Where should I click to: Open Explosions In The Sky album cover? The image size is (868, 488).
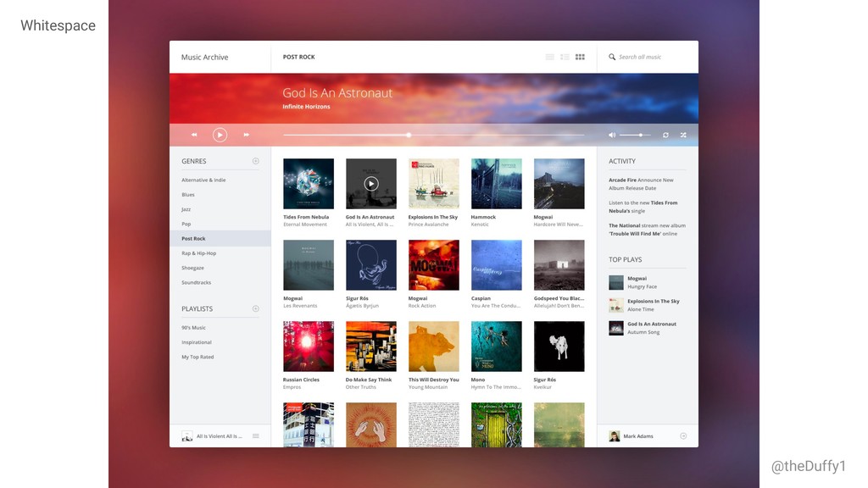pos(434,184)
